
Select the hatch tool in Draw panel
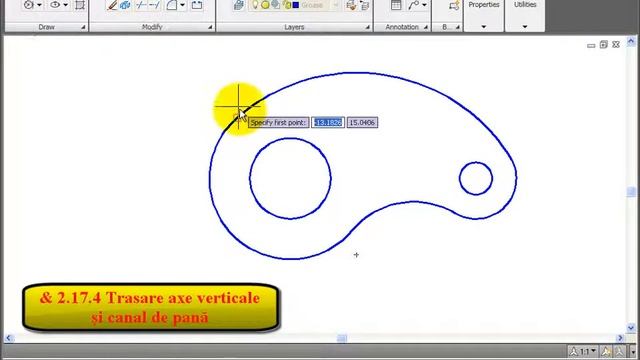coord(80,5)
